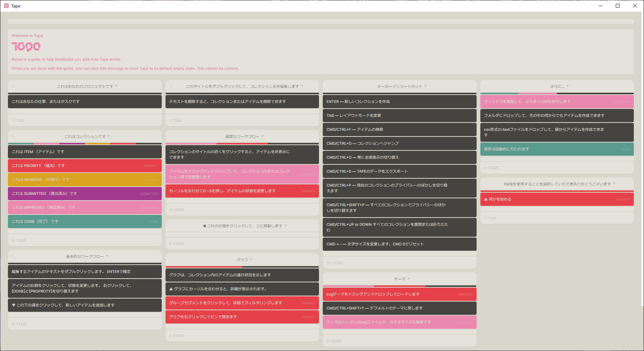Viewport: 644px width, 351px height.
Task: Click the ▼ triangle in この下の溝をクリックして item
Action: click(x=14, y=305)
